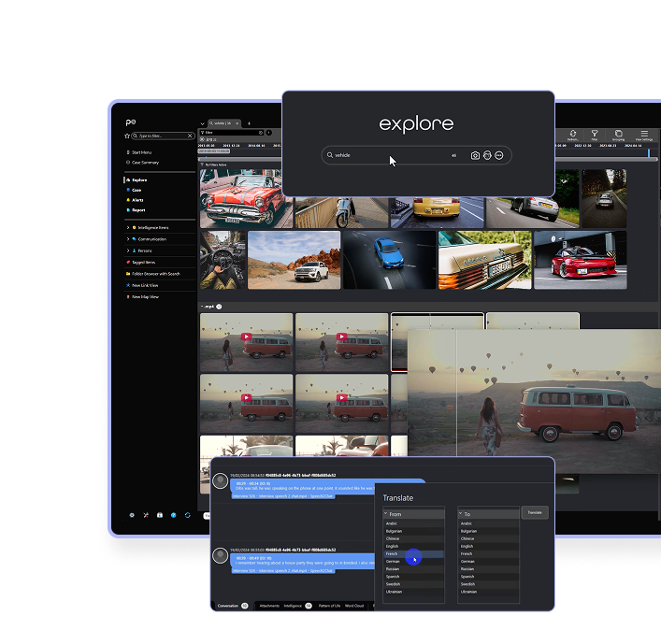This screenshot has width=661, height=644.
Task: Click the Refresh toolbar icon
Action: [x=572, y=136]
